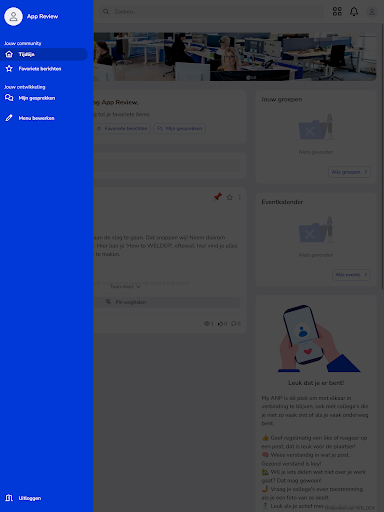This screenshot has width=384, height=512.
Task: Open the top-right user account icon
Action: coord(372,12)
